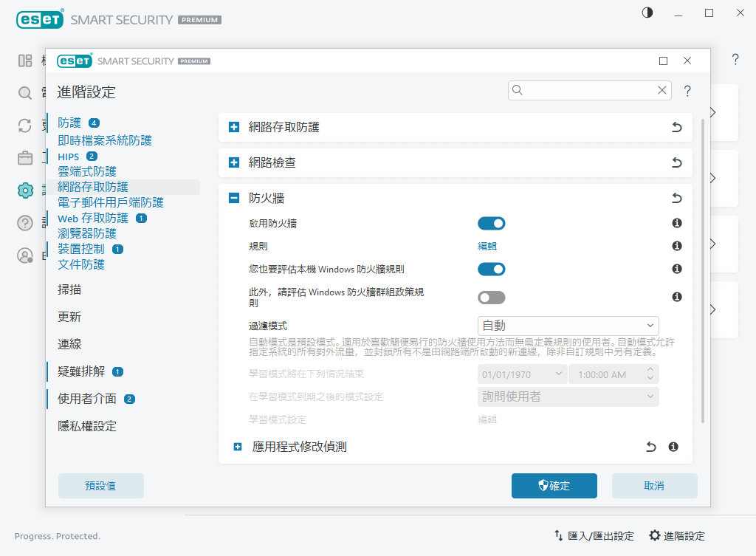Image resolution: width=756 pixels, height=556 pixels.
Task: Click the info icon on the 規則 row
Action: (x=676, y=246)
